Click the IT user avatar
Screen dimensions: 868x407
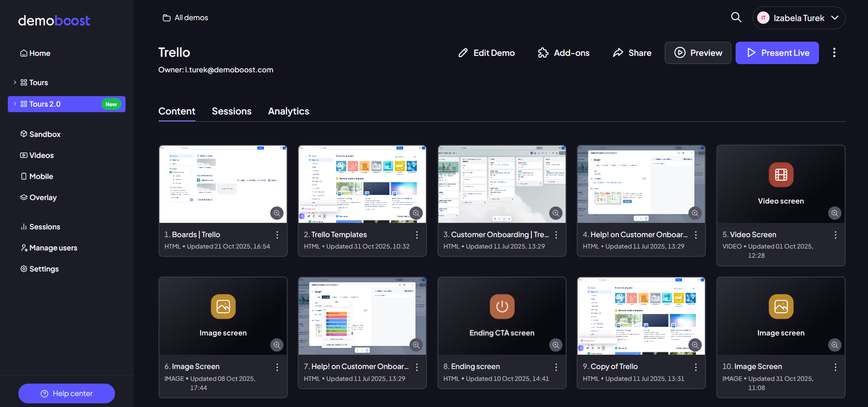point(763,18)
